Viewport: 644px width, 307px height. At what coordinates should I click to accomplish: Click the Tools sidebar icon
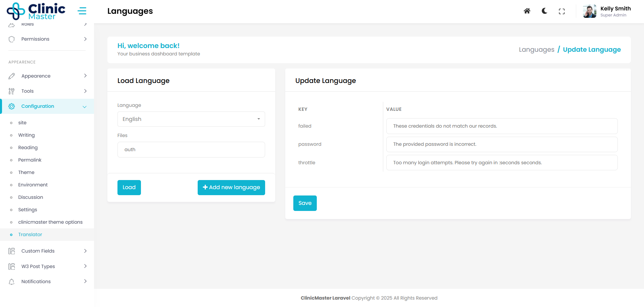[12, 91]
